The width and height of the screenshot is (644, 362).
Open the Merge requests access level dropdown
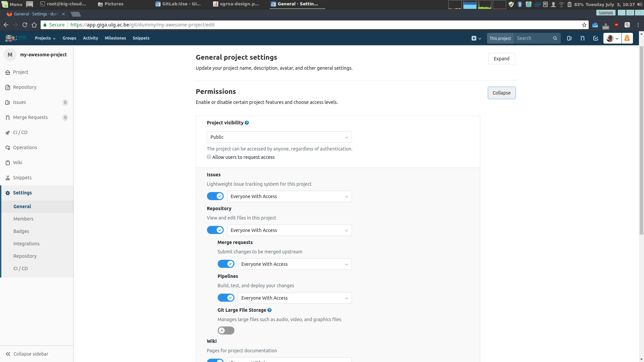(295, 264)
